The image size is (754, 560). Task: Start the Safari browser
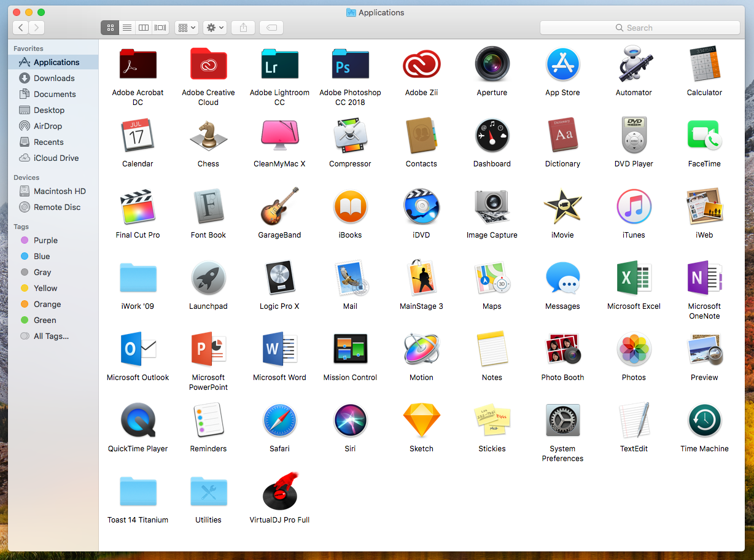click(279, 420)
